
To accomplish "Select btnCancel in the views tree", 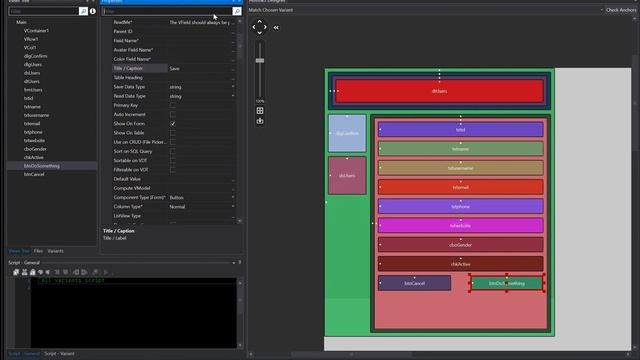I will point(34,174).
